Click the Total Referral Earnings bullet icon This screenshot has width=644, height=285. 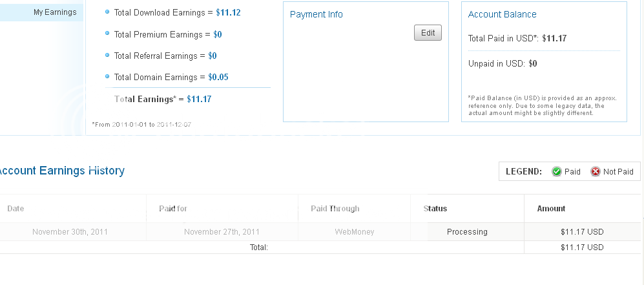107,56
